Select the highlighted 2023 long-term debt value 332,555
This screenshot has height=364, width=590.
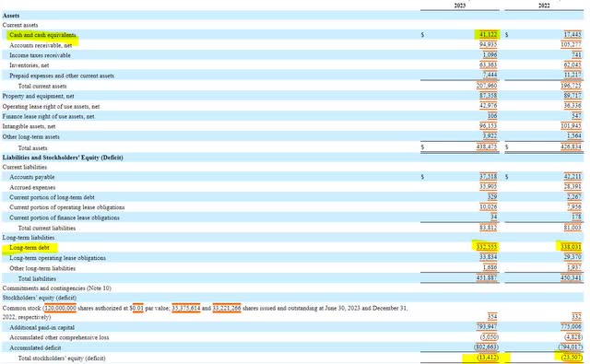point(487,247)
